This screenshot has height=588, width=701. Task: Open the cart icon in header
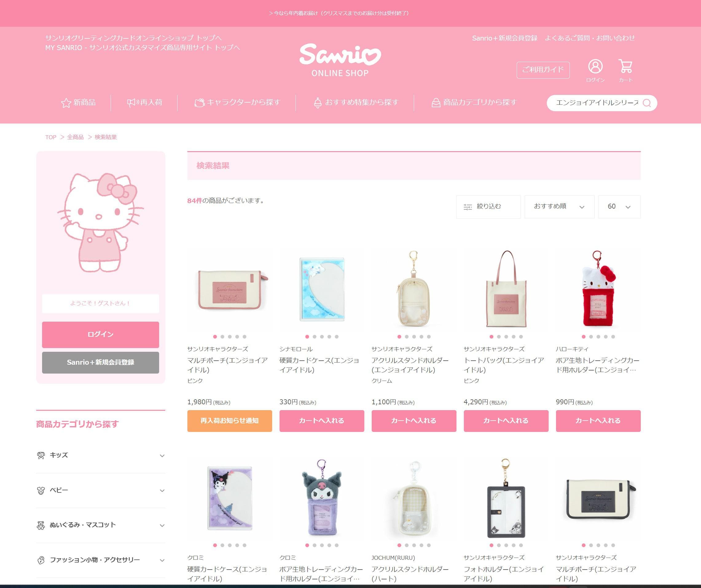[x=625, y=66]
